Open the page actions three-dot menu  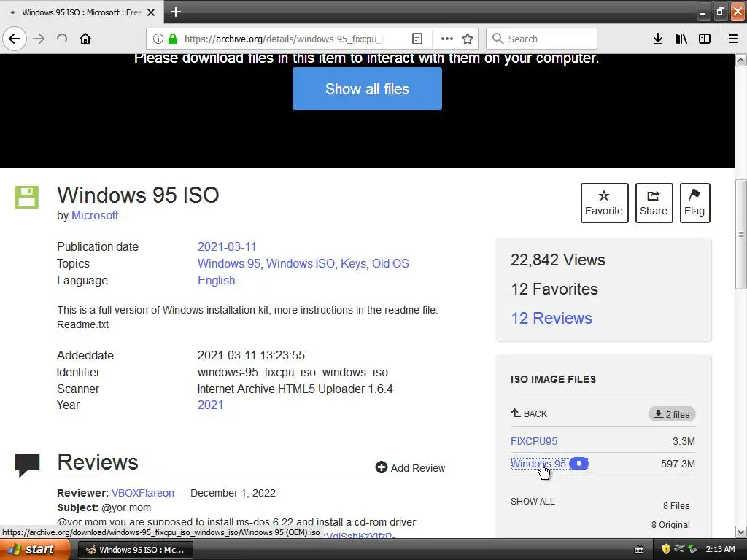(x=447, y=39)
